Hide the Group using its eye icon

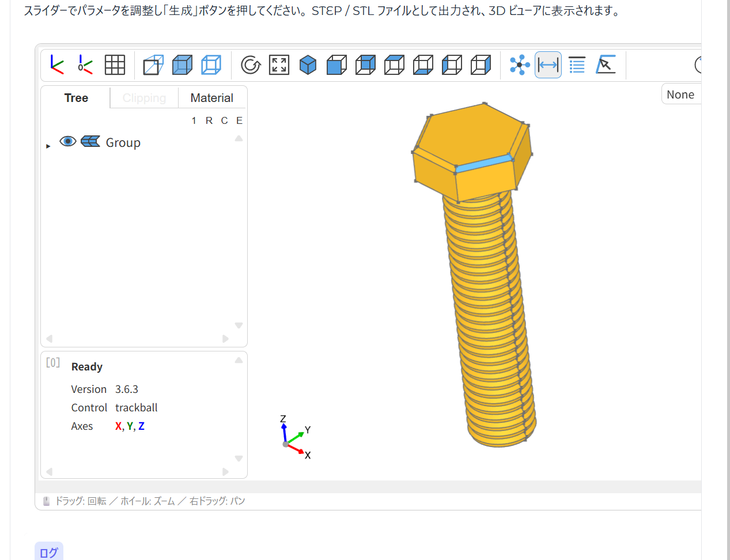(68, 142)
